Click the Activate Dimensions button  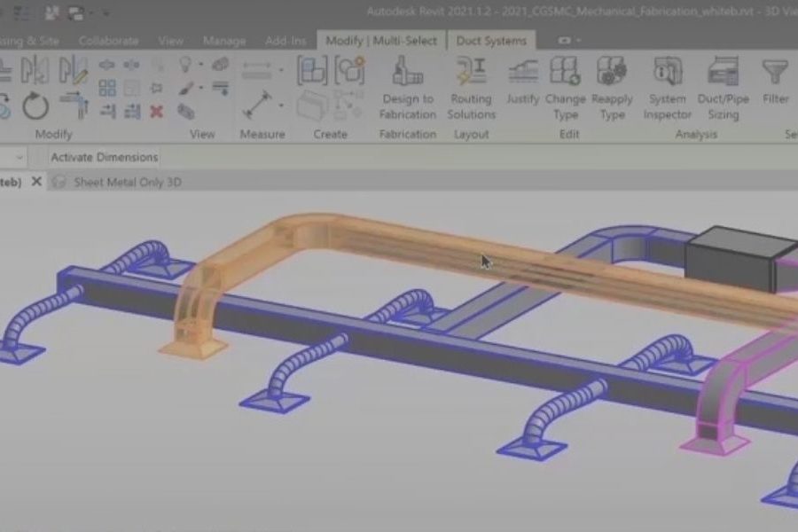coord(106,157)
